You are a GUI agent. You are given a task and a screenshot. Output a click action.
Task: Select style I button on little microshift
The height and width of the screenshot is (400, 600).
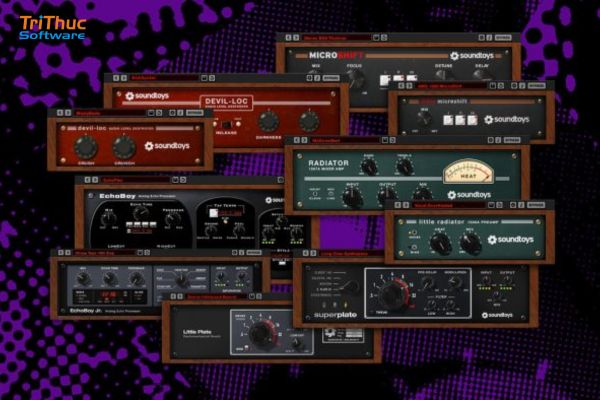(448, 120)
